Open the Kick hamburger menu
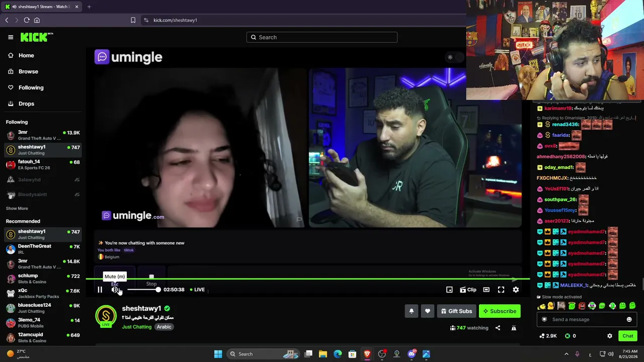The width and height of the screenshot is (644, 362). click(11, 37)
